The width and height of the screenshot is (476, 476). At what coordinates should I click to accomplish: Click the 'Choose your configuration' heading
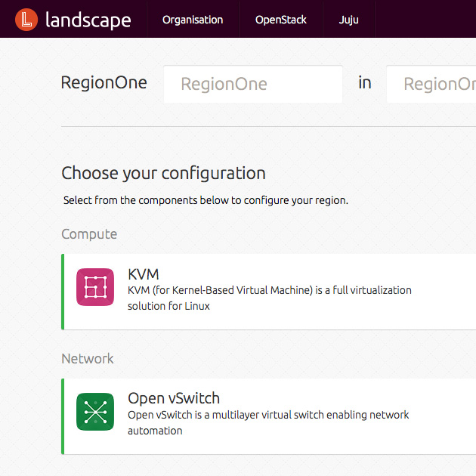click(x=164, y=173)
